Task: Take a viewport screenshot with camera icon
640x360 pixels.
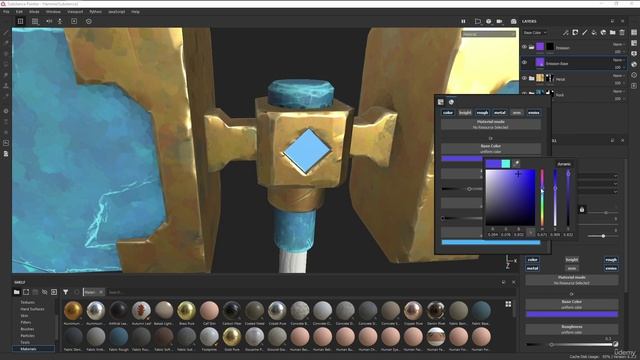Action: coord(513,21)
